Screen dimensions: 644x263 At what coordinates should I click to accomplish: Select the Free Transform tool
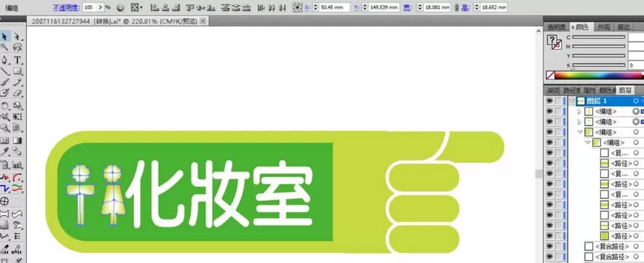pyautogui.click(x=17, y=117)
